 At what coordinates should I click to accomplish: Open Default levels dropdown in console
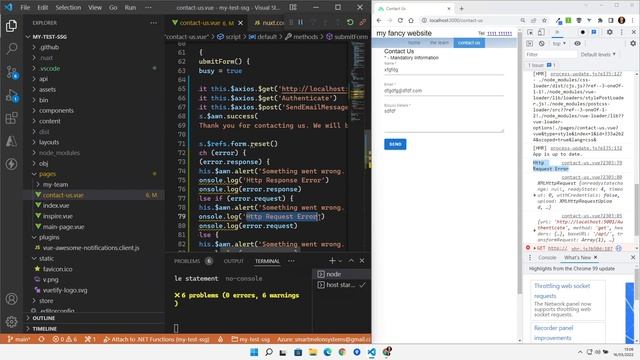click(598, 54)
